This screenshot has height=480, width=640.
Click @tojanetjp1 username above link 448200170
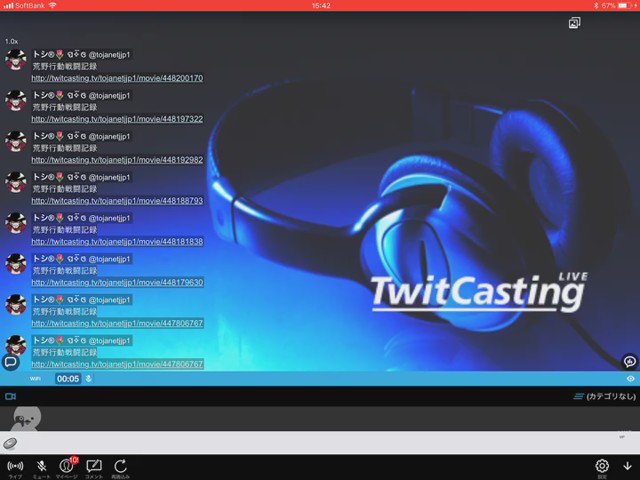pyautogui.click(x=109, y=55)
